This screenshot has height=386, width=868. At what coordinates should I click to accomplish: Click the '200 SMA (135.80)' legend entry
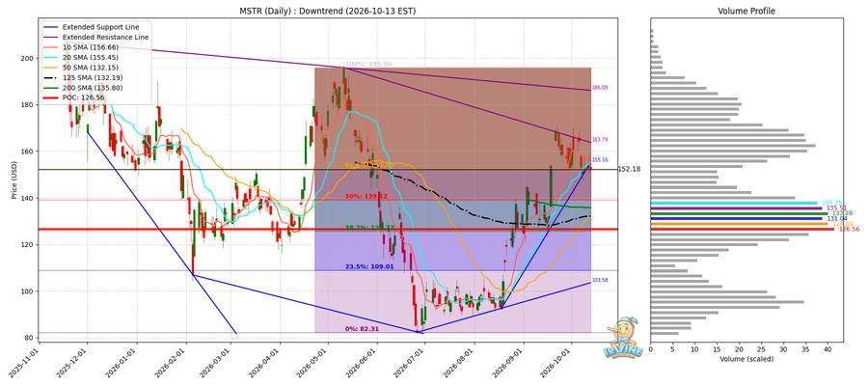(x=93, y=88)
